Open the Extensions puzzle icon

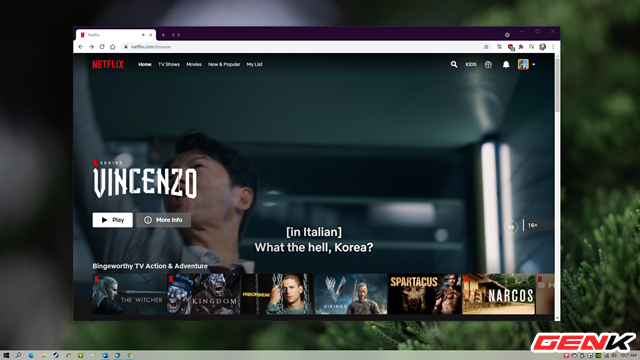pyautogui.click(x=521, y=47)
